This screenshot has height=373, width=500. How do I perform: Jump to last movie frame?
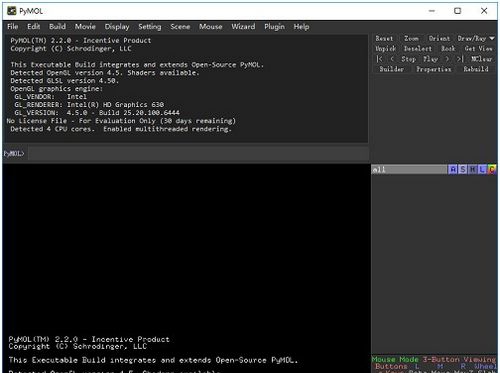(x=460, y=59)
